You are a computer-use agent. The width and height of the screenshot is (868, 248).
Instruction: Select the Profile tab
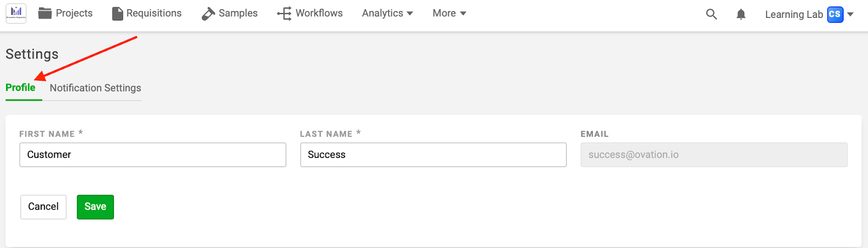tap(21, 88)
